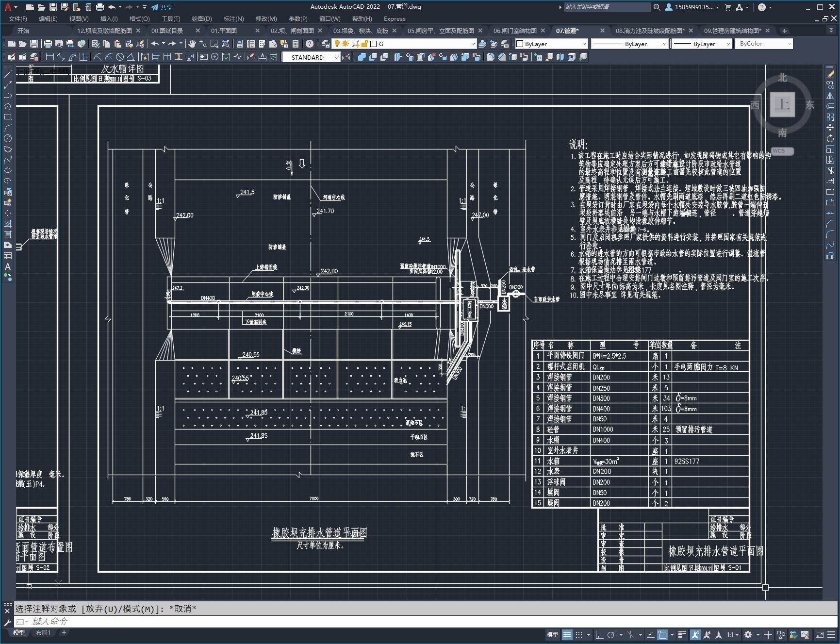Toggle isometric drafting in status bar

coord(631,634)
